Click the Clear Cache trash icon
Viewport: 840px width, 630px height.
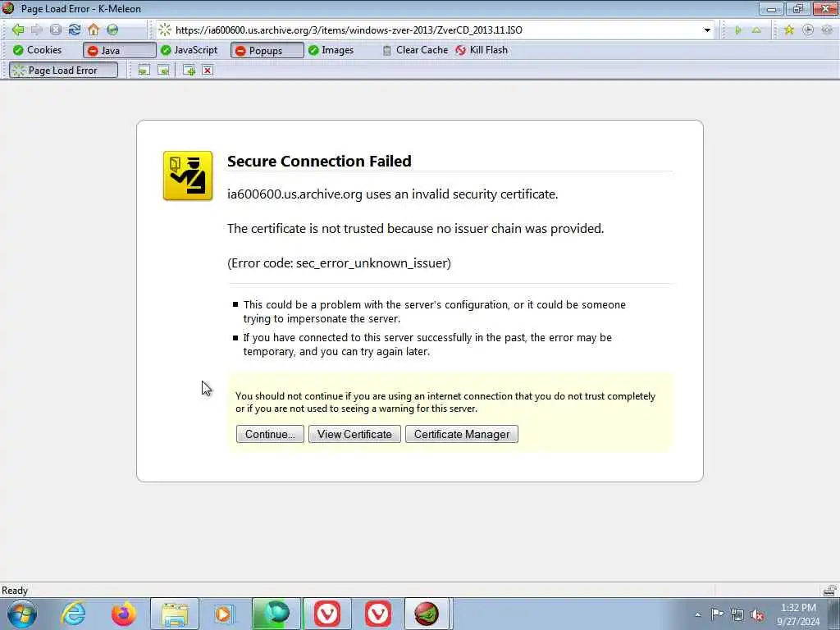coord(387,50)
